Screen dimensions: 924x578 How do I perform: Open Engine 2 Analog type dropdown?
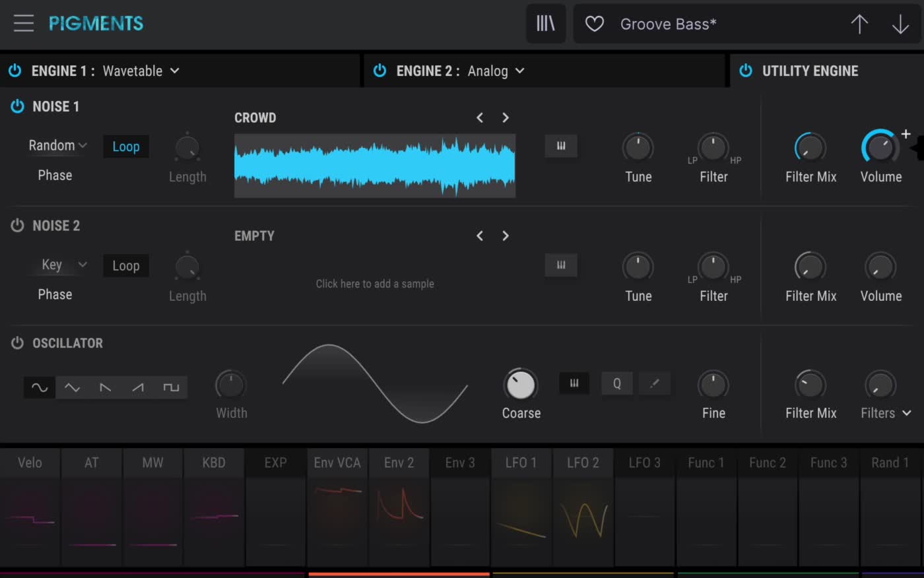496,71
